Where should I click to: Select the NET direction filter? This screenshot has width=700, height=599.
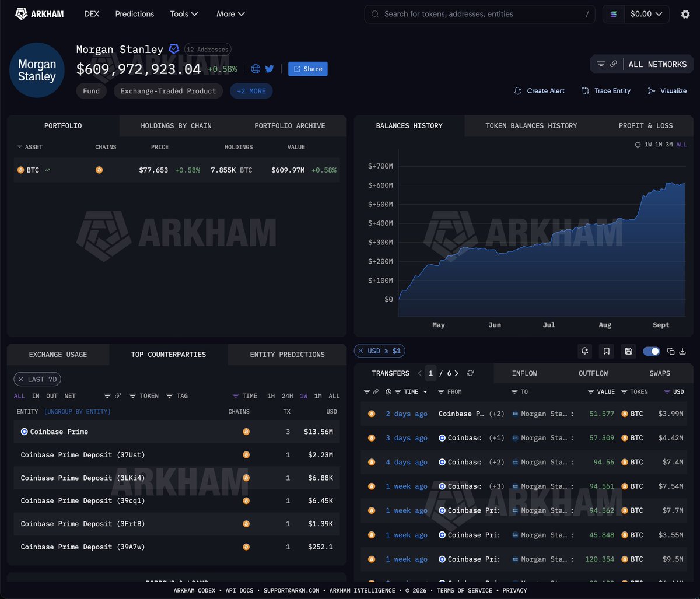pos(70,396)
